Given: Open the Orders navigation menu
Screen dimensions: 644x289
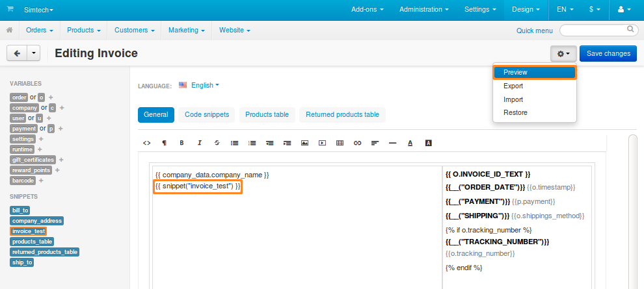Looking at the screenshot, I should [40, 30].
